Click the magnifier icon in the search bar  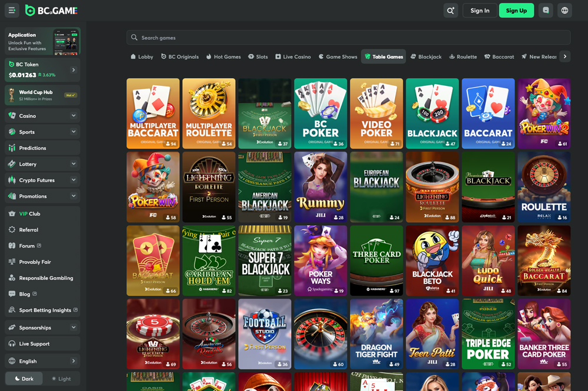(134, 38)
